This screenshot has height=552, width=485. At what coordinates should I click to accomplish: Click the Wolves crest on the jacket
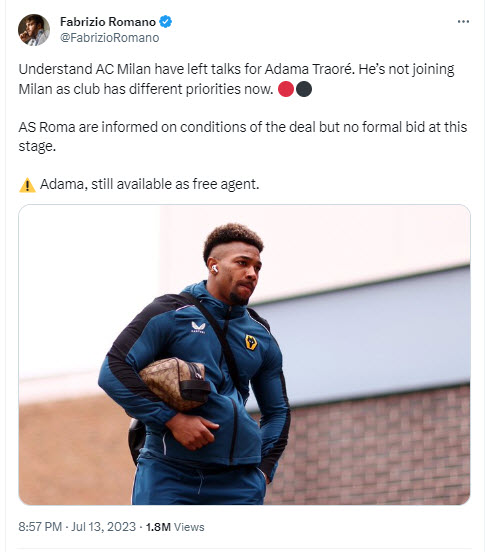251,342
